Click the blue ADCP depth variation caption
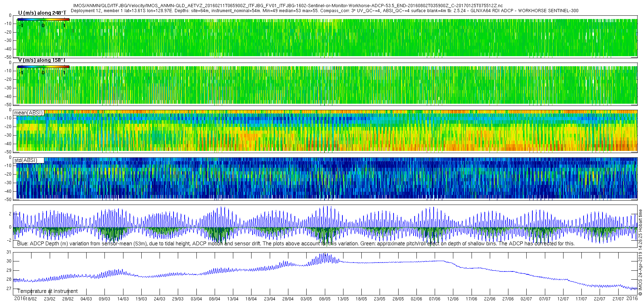The height and width of the screenshot is (304, 644). point(296,244)
